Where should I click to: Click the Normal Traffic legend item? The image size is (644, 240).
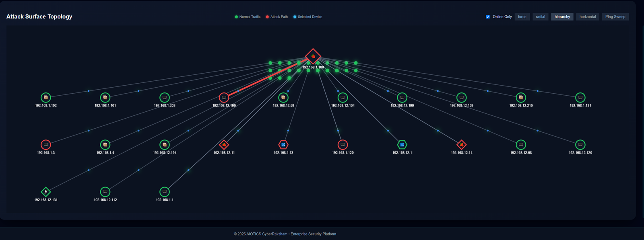[248, 17]
